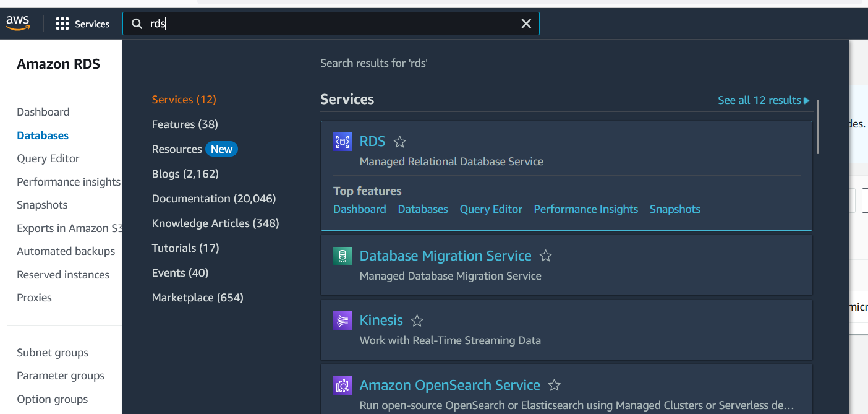Open Automated backups in the sidebar
Viewport: 868px width, 414px height.
[x=66, y=251]
